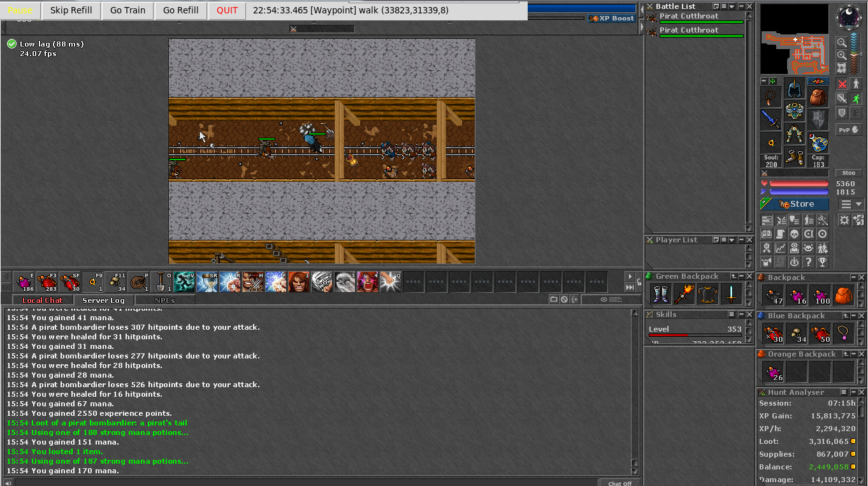This screenshot has width=868, height=486.
Task: Go up one level in Blue Backpack
Action: coord(846,316)
